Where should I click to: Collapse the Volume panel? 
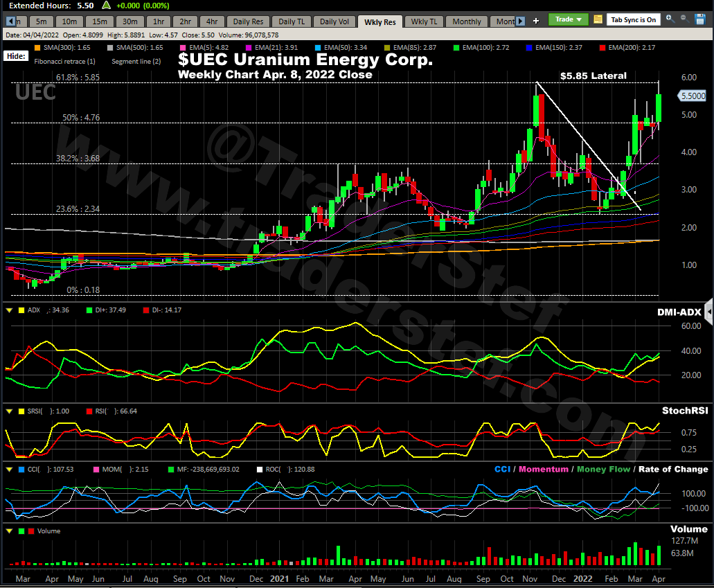pyautogui.click(x=9, y=531)
